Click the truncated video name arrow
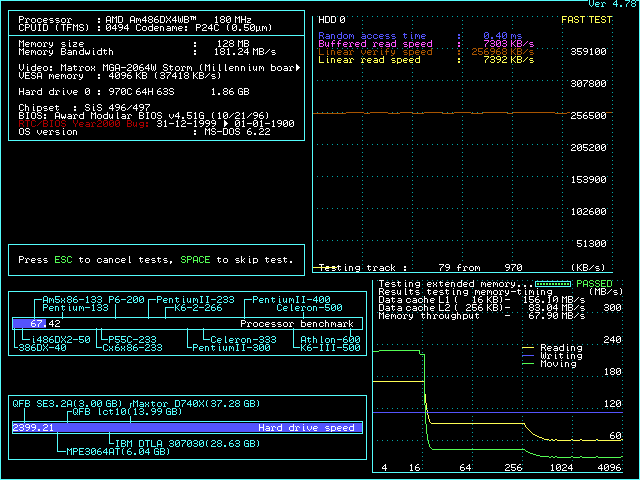The height and width of the screenshot is (480, 640). click(299, 67)
